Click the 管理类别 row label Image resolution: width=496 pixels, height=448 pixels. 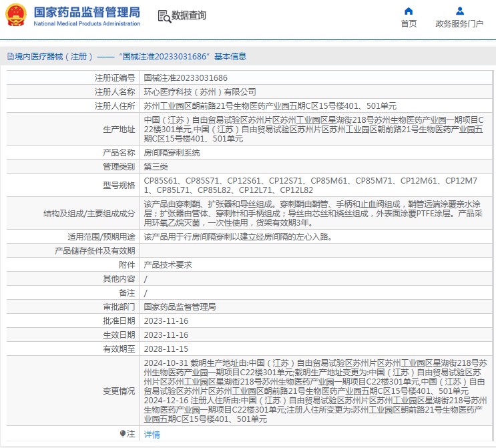[119, 167]
